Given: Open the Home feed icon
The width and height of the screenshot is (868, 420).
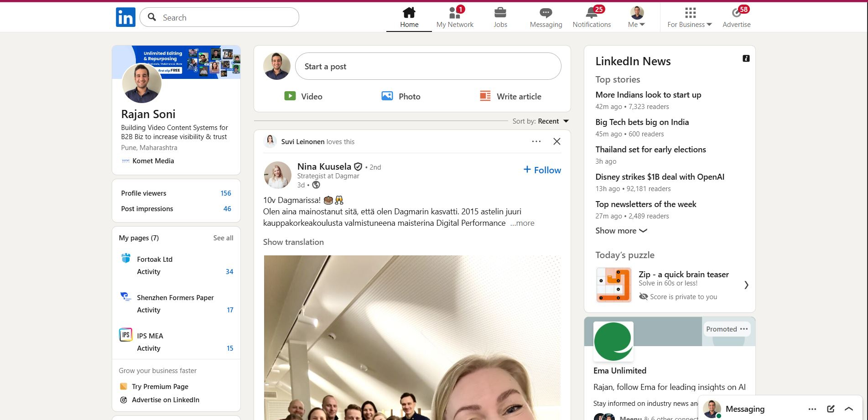Looking at the screenshot, I should pos(409,12).
